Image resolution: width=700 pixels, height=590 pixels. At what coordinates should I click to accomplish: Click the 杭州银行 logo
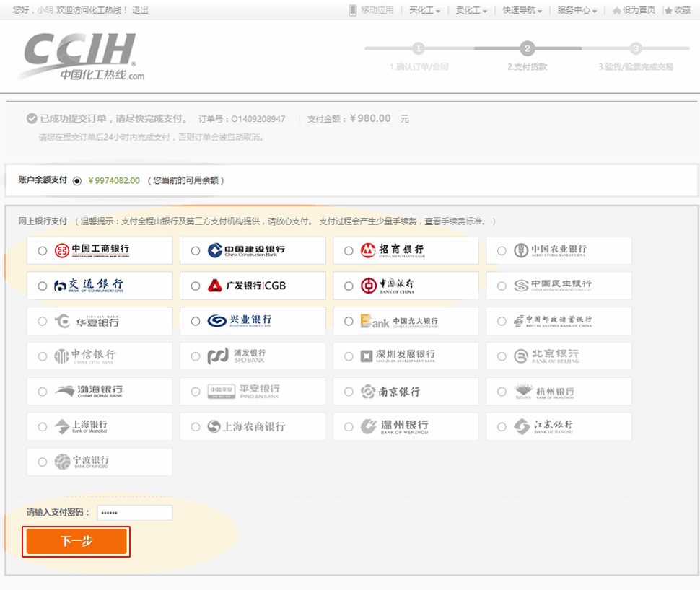544,392
